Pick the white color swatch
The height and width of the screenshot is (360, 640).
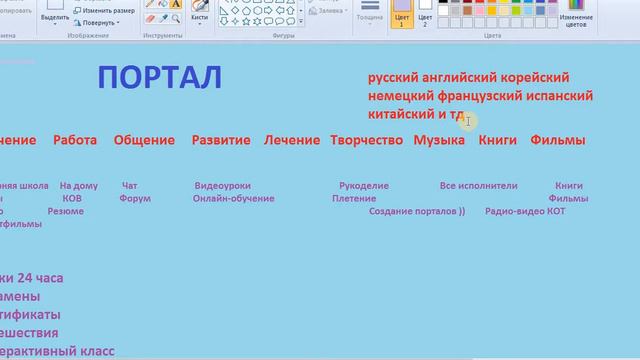pyautogui.click(x=443, y=11)
